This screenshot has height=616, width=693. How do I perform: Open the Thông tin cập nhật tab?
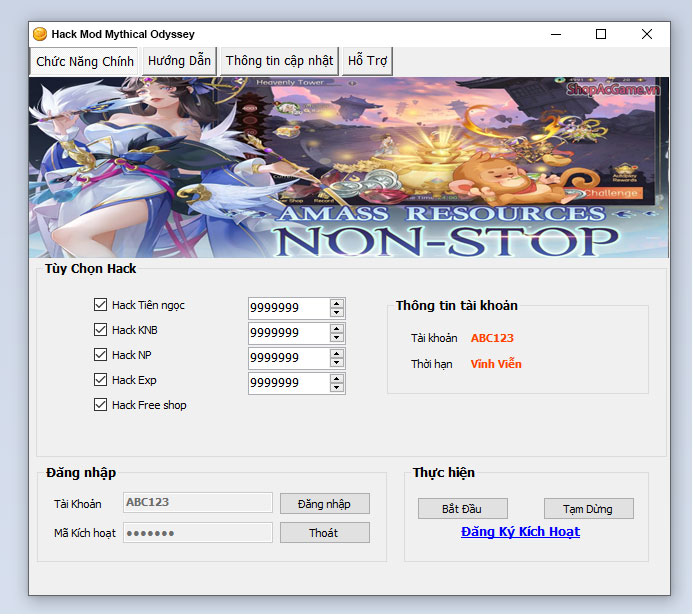point(279,61)
